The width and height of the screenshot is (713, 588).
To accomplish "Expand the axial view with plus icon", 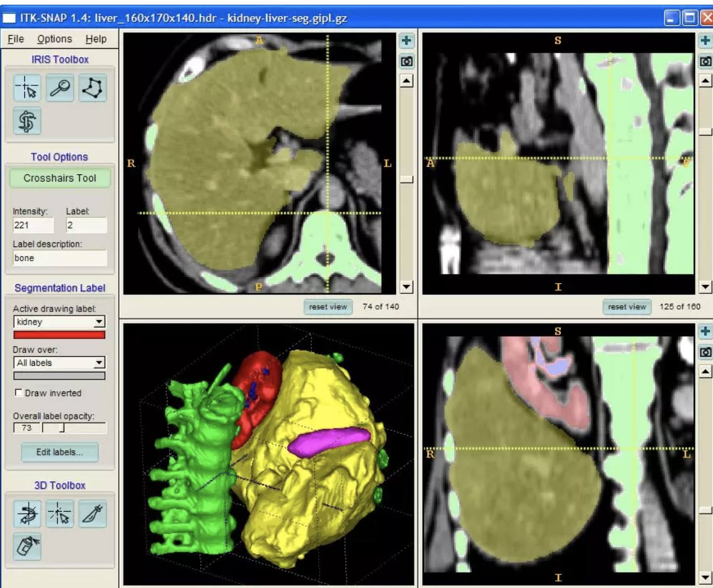I will tap(406, 41).
